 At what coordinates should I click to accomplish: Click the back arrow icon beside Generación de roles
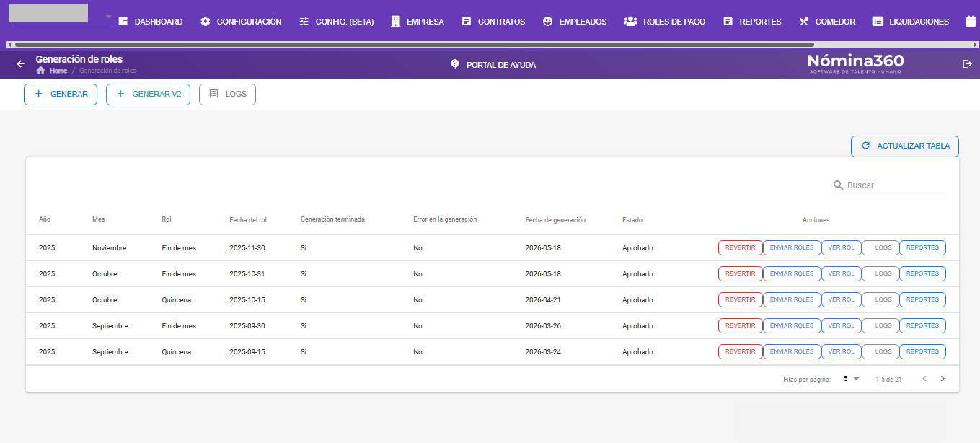[x=20, y=63]
